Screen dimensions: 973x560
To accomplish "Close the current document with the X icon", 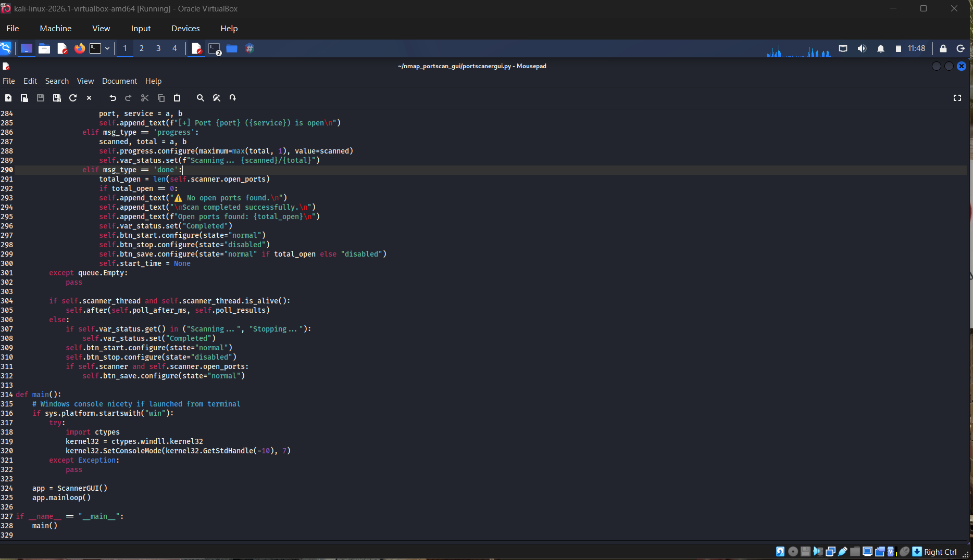I will click(x=89, y=98).
